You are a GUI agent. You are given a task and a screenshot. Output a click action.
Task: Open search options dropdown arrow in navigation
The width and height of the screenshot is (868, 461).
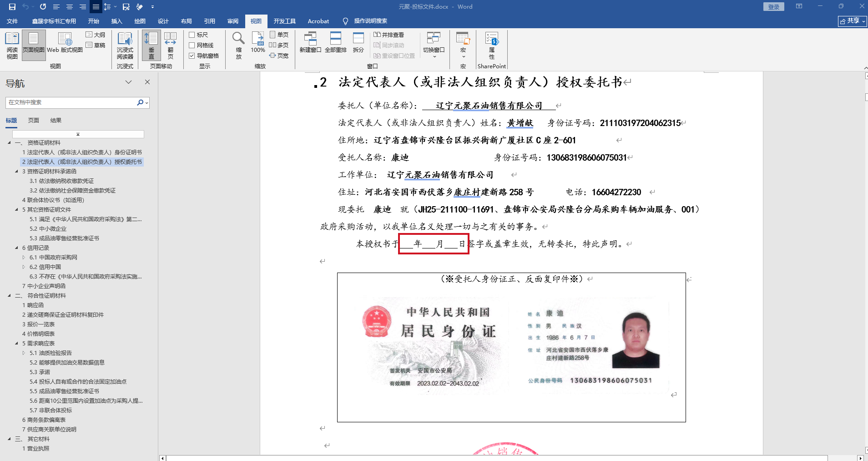click(146, 103)
